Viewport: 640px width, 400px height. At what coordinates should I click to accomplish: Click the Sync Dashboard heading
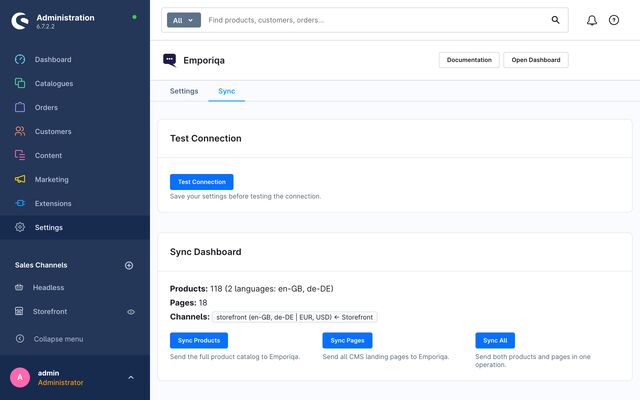coord(206,252)
